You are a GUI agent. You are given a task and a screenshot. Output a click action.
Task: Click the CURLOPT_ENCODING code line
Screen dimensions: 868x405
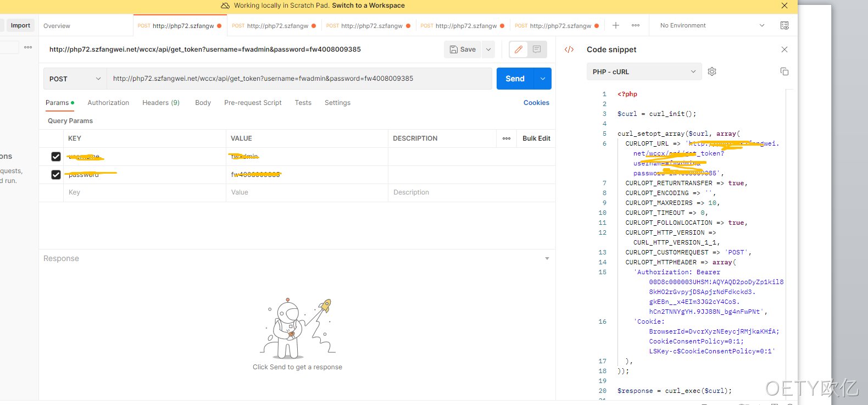coord(670,193)
